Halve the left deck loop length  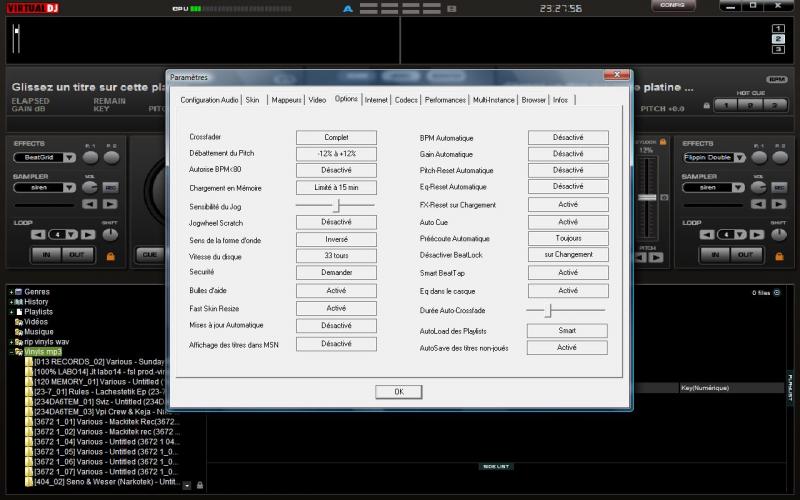coord(37,234)
